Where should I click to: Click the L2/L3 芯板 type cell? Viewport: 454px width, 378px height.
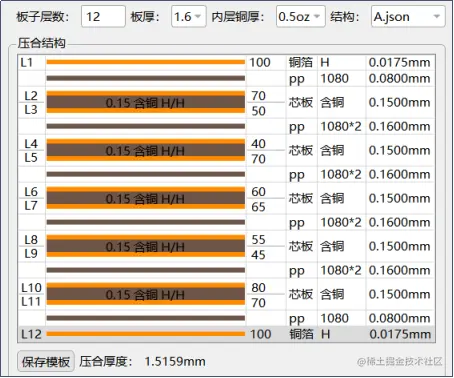(301, 102)
